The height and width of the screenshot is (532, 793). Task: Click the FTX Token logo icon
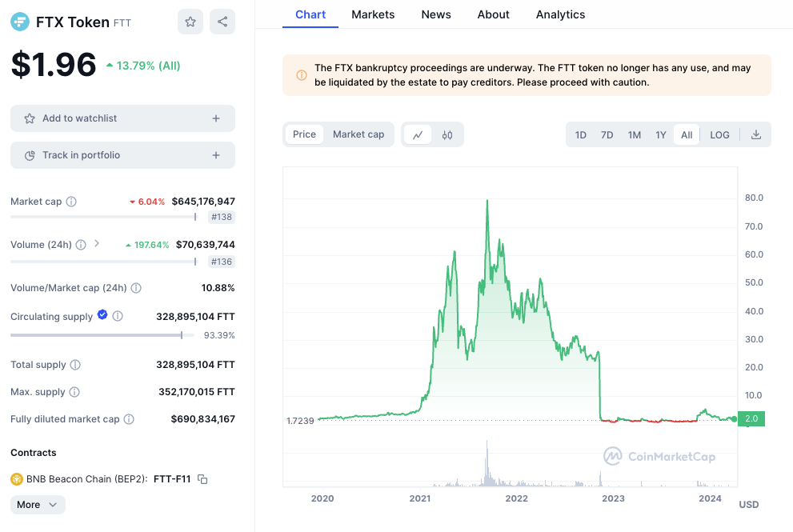[20, 22]
